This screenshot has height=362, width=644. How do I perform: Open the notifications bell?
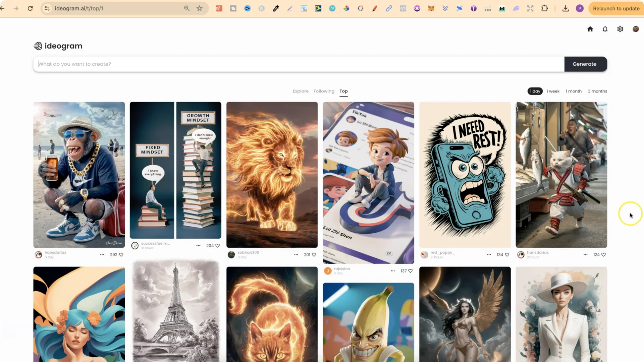pyautogui.click(x=605, y=29)
